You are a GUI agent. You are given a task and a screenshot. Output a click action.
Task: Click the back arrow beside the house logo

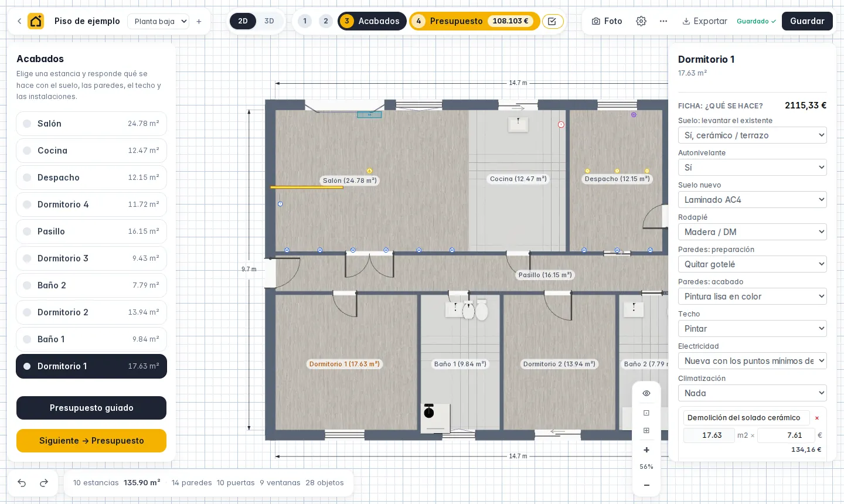pos(19,21)
